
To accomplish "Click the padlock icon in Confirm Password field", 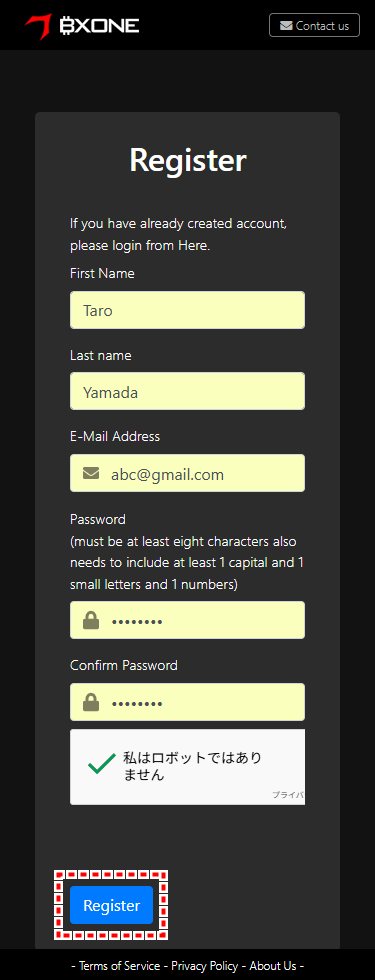I will pyautogui.click(x=91, y=702).
